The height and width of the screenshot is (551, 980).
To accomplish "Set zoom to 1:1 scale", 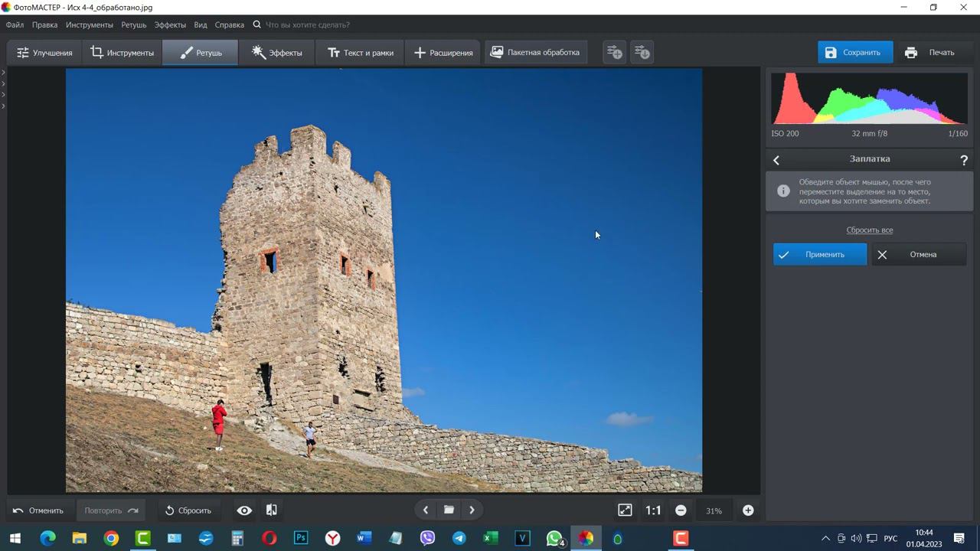I will point(653,510).
